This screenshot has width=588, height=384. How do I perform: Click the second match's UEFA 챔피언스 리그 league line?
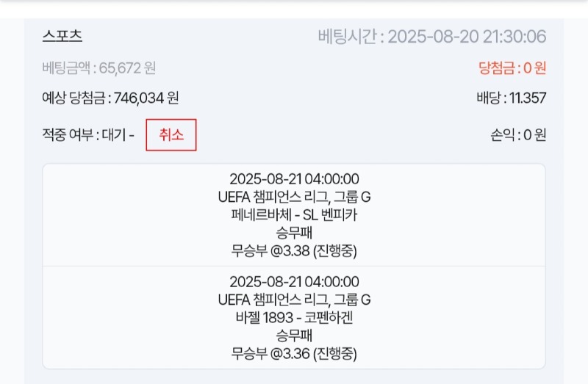coord(294,300)
